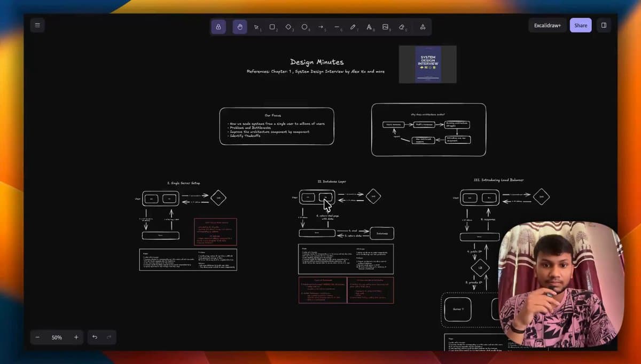
Task: Select the Eraser tool
Action: (x=402, y=27)
